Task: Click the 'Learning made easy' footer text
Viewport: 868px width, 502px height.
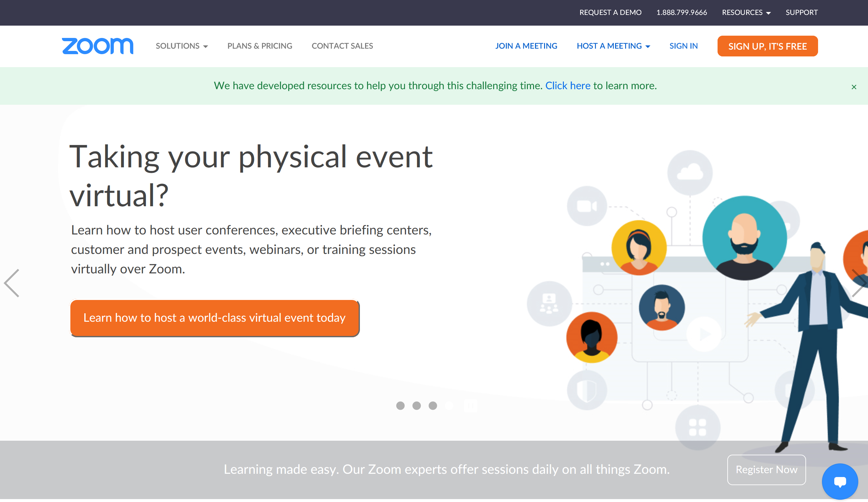Action: (x=446, y=469)
